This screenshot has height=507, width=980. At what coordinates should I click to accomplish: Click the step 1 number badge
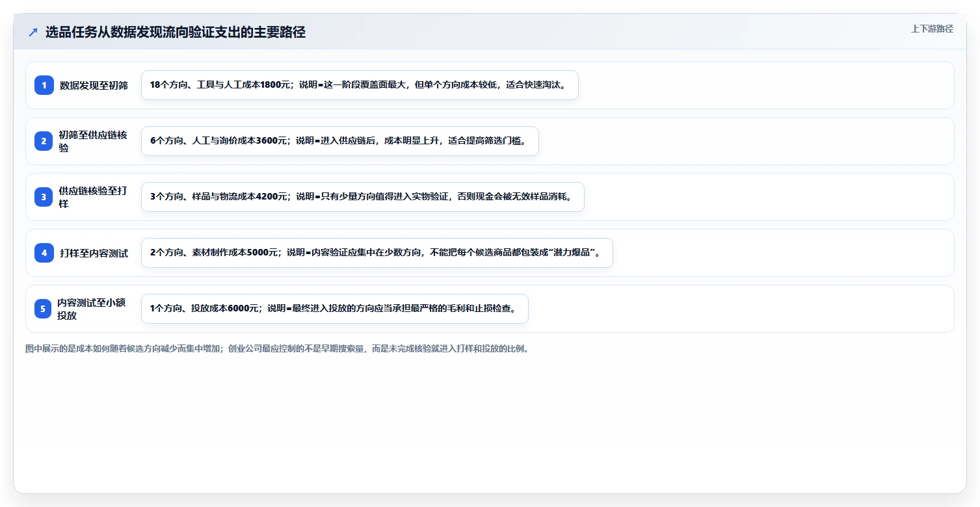point(44,85)
